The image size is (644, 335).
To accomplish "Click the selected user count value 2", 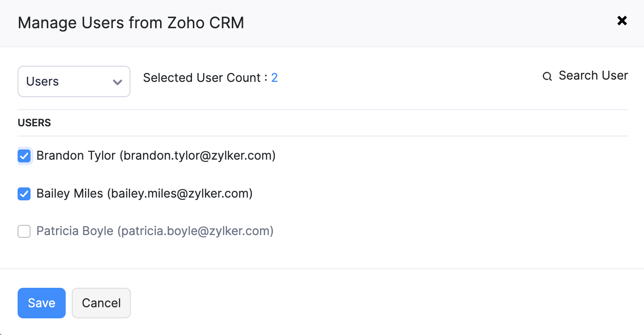I will (x=275, y=77).
